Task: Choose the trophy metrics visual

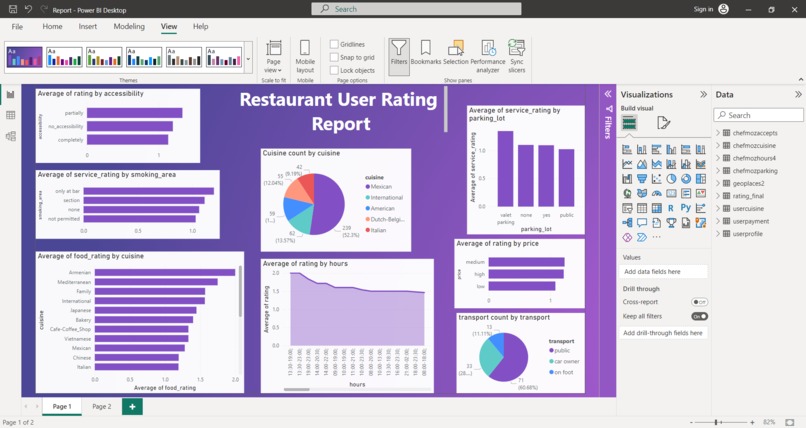Action: tap(671, 222)
